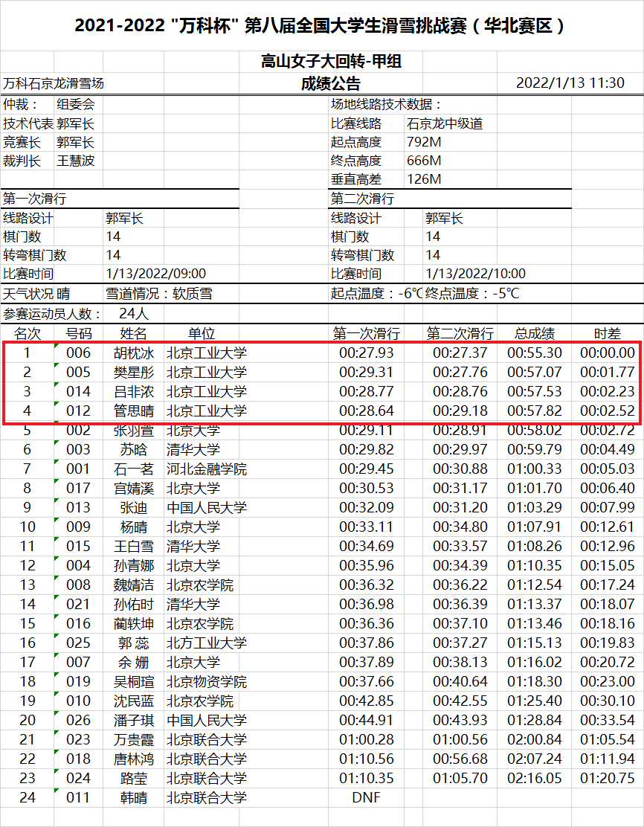Click the 第一次滑行 section header cell above 线路设计

35,199
